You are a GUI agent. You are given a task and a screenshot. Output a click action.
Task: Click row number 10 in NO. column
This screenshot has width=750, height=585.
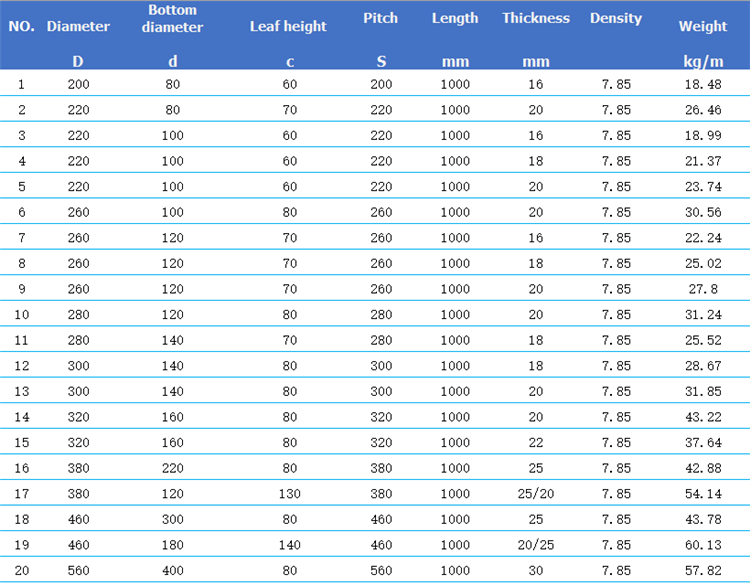pyautogui.click(x=22, y=314)
